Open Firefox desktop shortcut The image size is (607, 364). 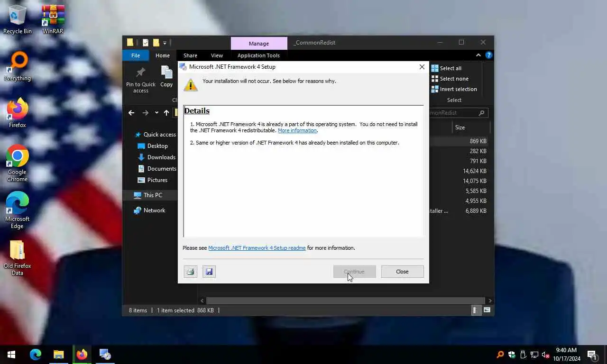tap(18, 113)
